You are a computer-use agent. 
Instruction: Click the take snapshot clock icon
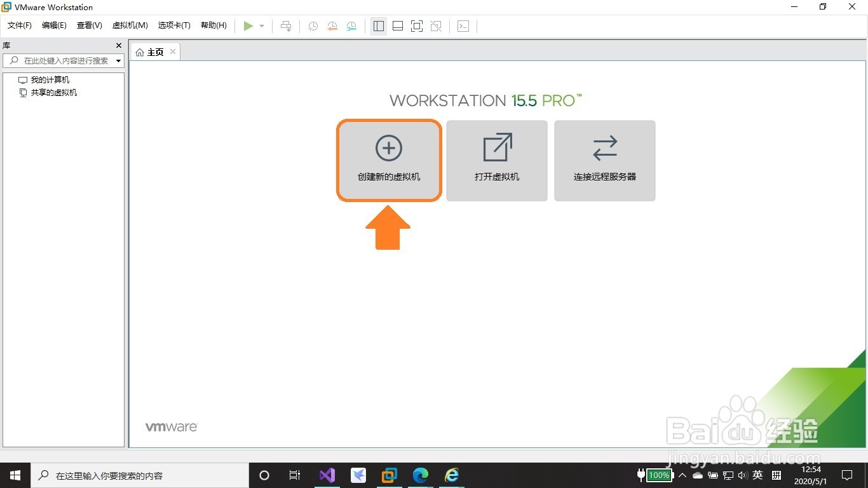313,26
